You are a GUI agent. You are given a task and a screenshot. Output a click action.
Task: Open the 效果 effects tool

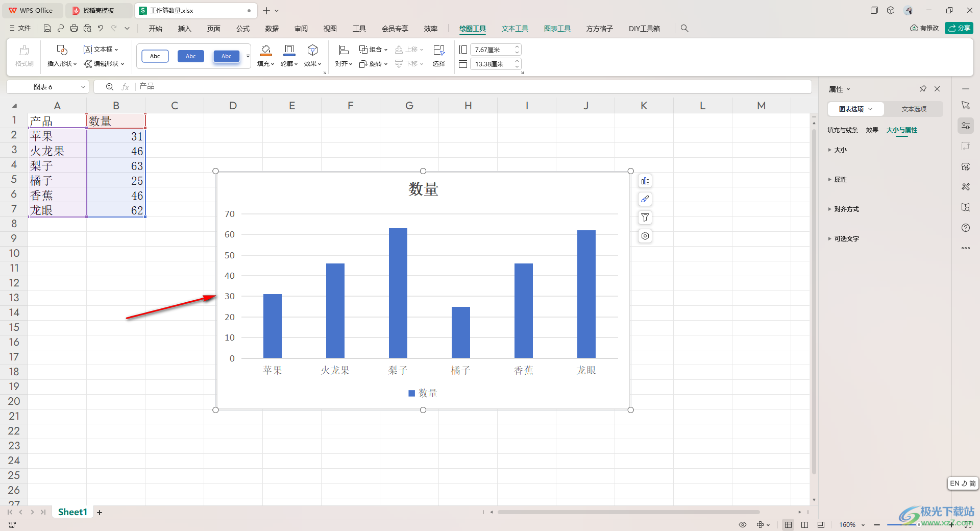(312, 56)
